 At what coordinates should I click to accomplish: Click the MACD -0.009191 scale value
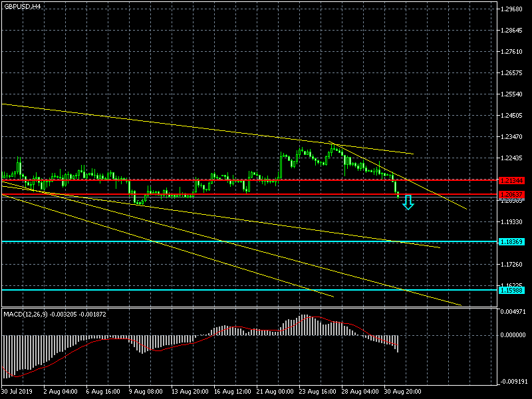(513, 381)
